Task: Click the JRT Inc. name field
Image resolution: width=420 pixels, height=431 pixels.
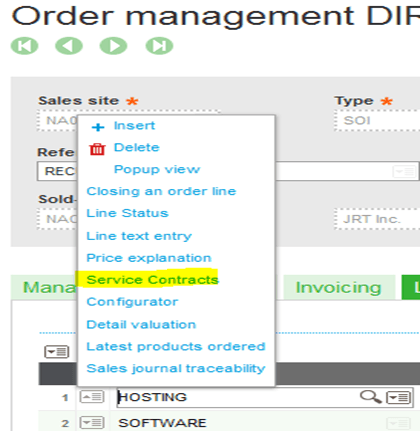Action: pos(377,219)
